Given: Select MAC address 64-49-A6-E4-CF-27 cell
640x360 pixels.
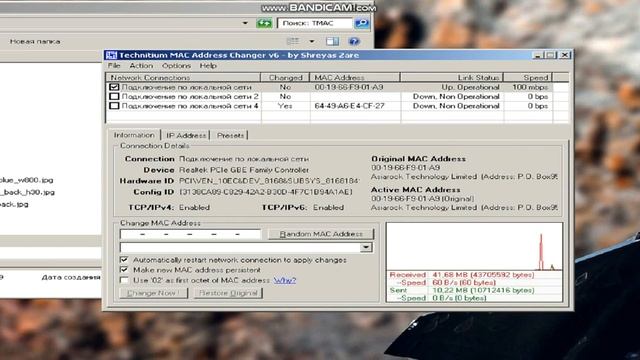Looking at the screenshot, I should click(x=349, y=106).
